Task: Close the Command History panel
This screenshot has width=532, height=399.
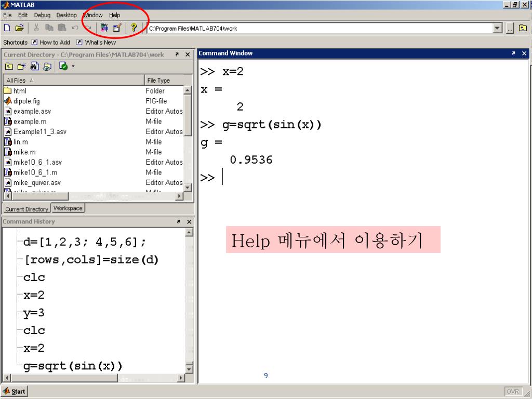Action: [x=189, y=221]
